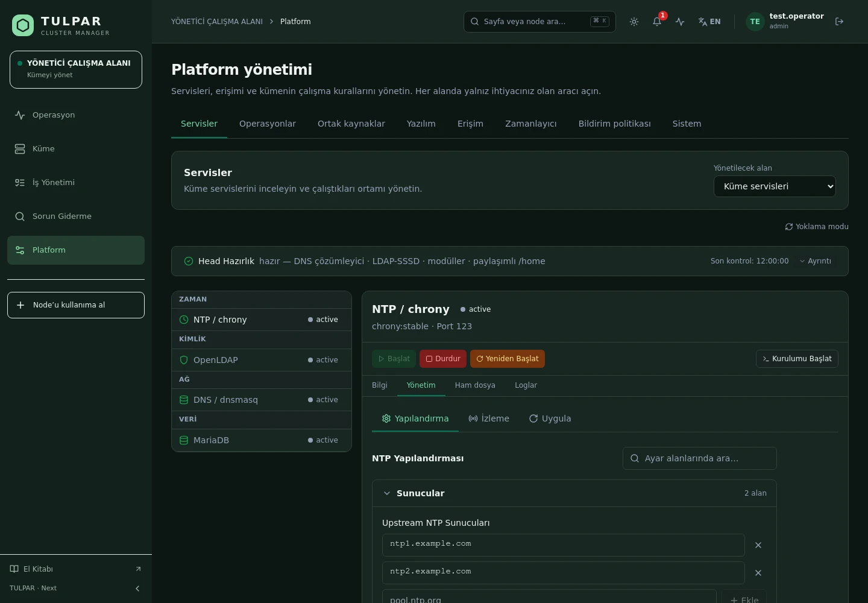Viewport: 868px width, 603px height.
Task: Click YÖNETİCİ ÇALIŞMA ALANI breadcrumb link
Action: [217, 22]
